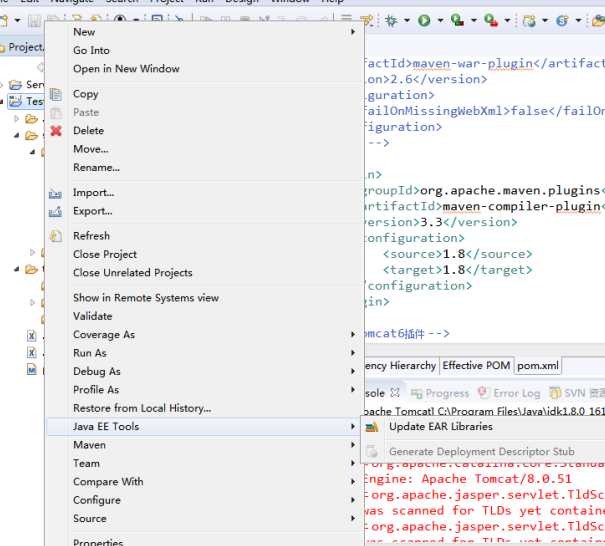This screenshot has width=605, height=546.
Task: Choose Delete from context menu
Action: tap(88, 130)
